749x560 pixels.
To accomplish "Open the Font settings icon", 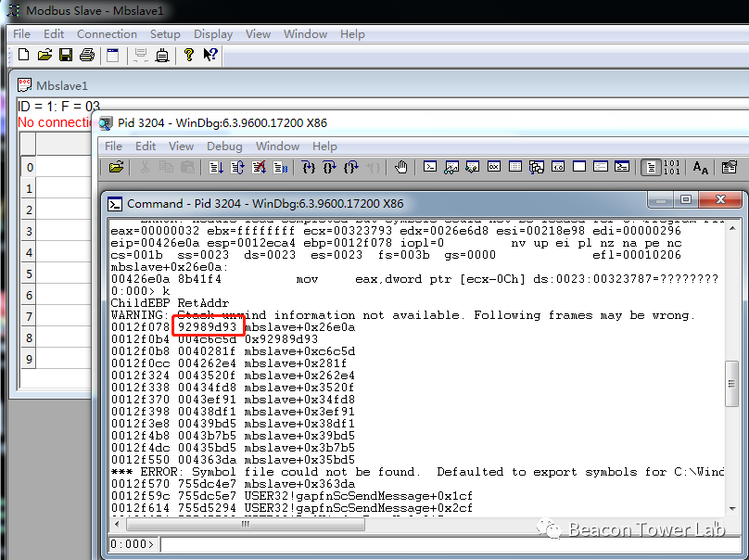I will (701, 167).
